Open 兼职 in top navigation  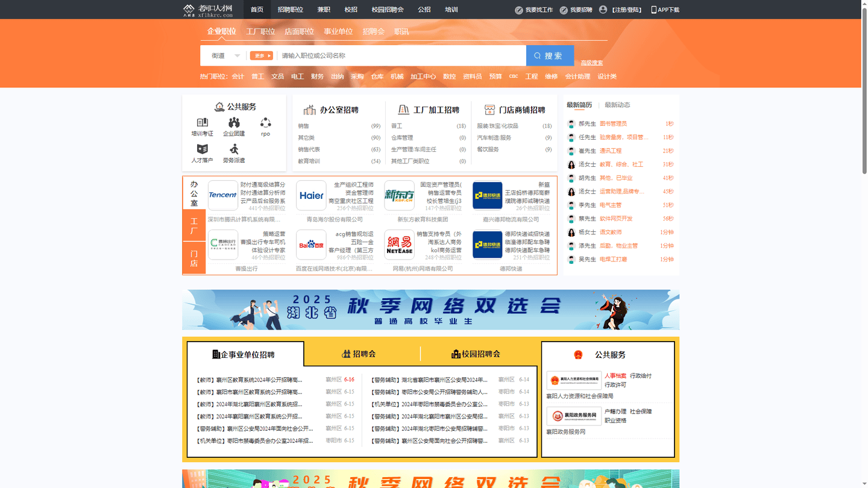tap(324, 10)
